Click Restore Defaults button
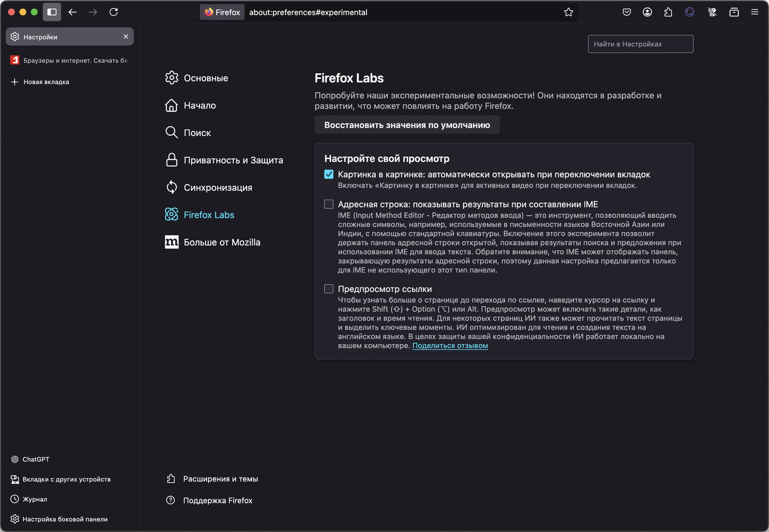Viewport: 769px width, 532px height. tap(407, 125)
